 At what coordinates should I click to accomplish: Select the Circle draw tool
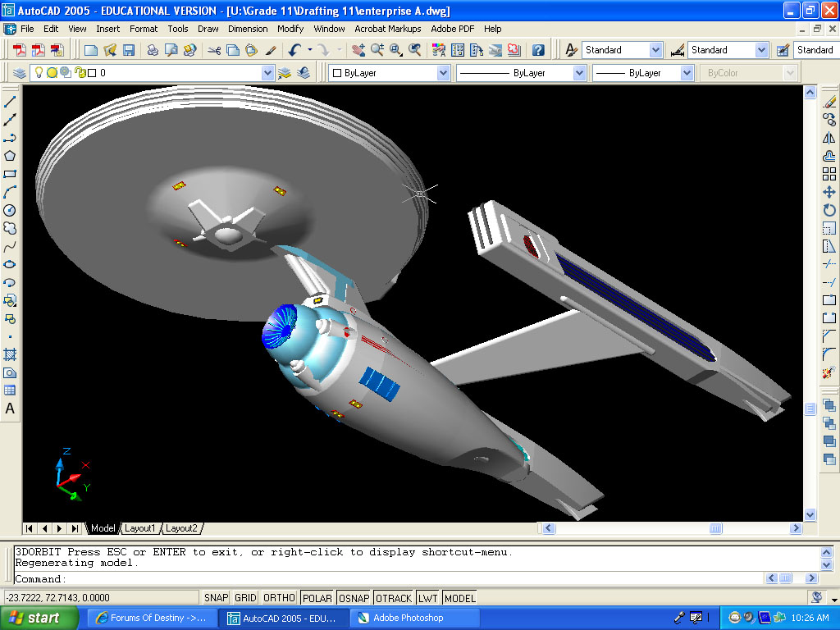tap(10, 211)
